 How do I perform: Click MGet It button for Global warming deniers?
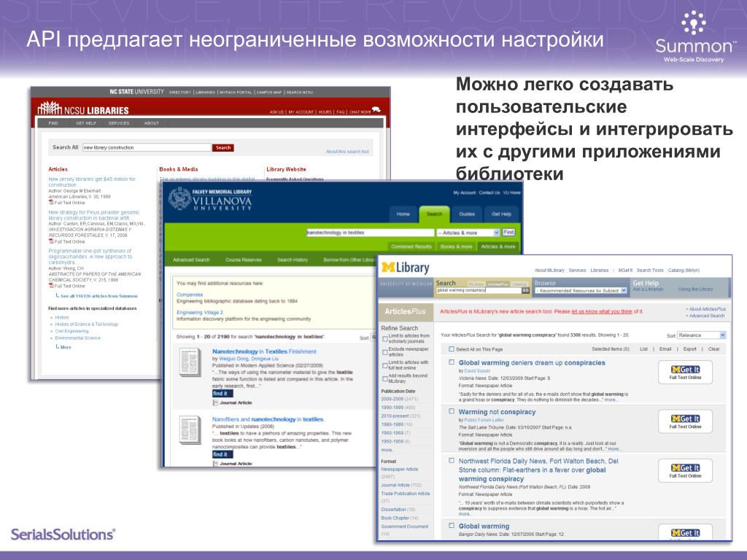(685, 372)
